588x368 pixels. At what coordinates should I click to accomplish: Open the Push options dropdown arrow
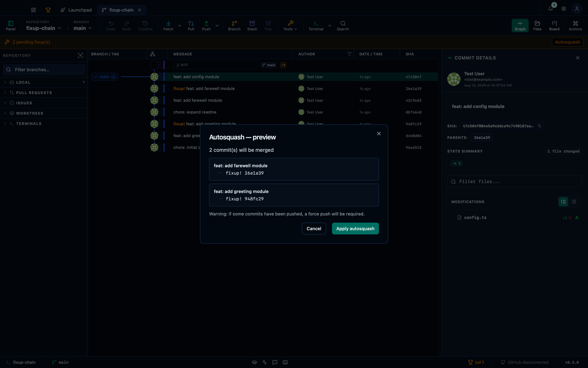pyautogui.click(x=217, y=26)
